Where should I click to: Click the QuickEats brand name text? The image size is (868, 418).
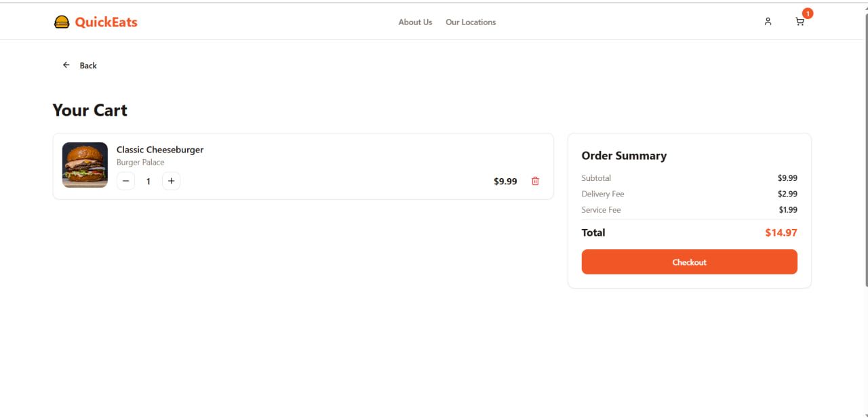[x=106, y=22]
